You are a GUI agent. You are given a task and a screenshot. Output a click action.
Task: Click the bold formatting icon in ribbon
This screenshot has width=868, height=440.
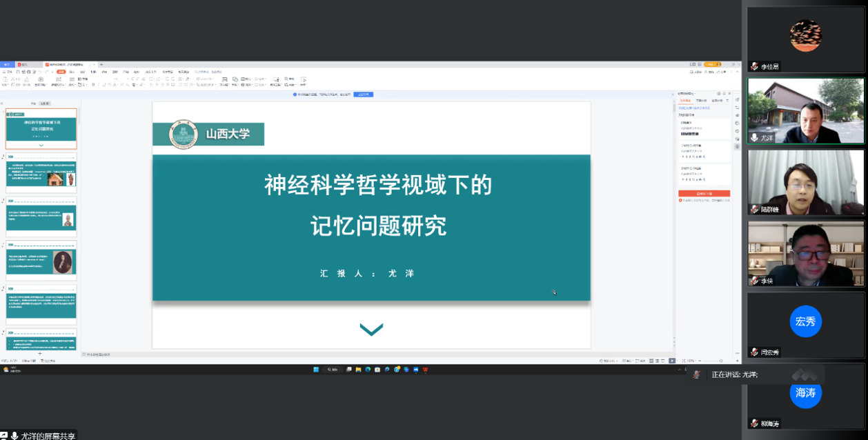(92, 85)
